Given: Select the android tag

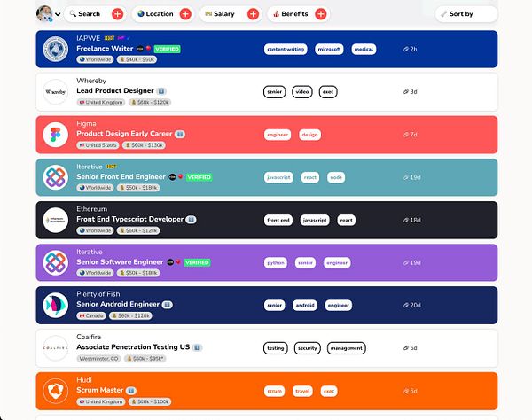Looking at the screenshot, I should [305, 305].
